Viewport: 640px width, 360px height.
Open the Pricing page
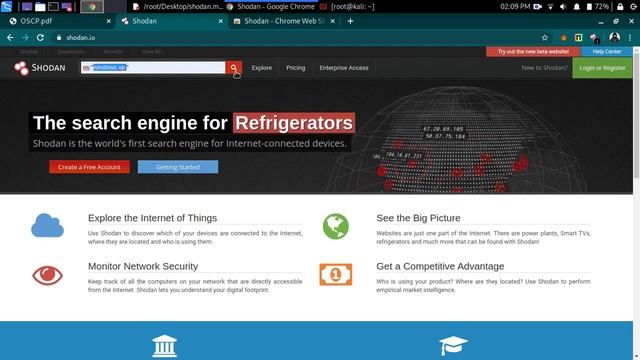(296, 68)
